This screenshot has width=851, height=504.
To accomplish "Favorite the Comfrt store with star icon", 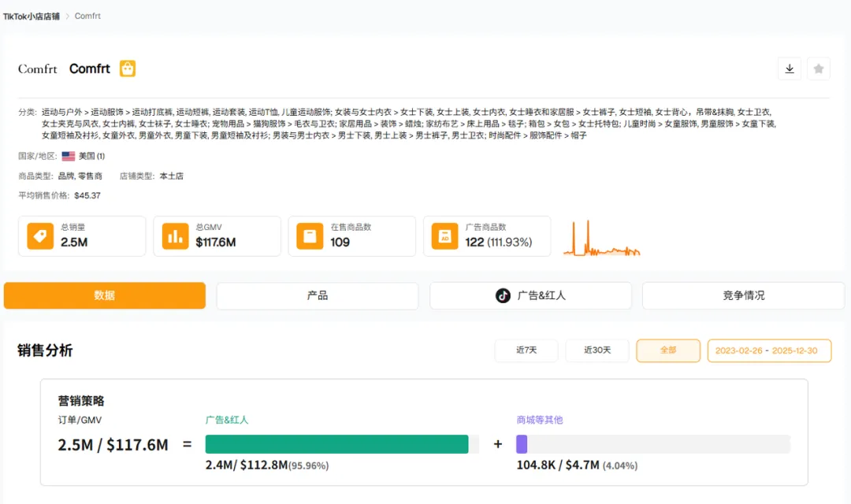I will pos(819,69).
